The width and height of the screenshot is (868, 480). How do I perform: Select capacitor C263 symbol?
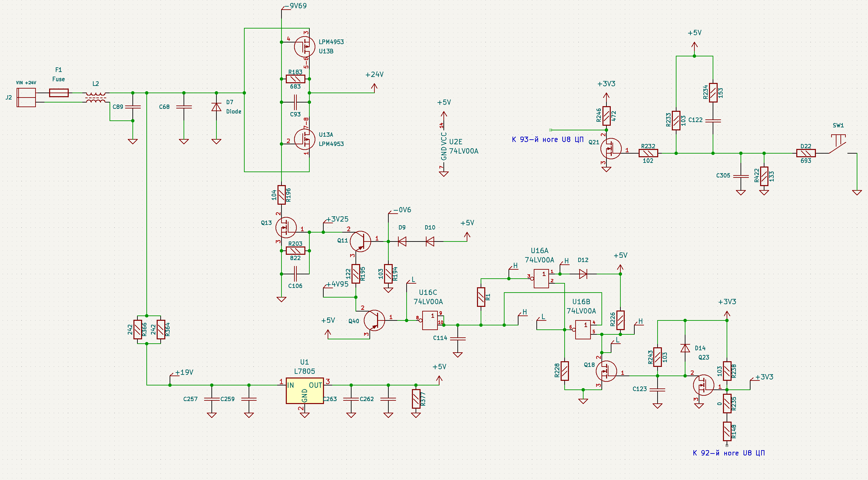pos(351,399)
